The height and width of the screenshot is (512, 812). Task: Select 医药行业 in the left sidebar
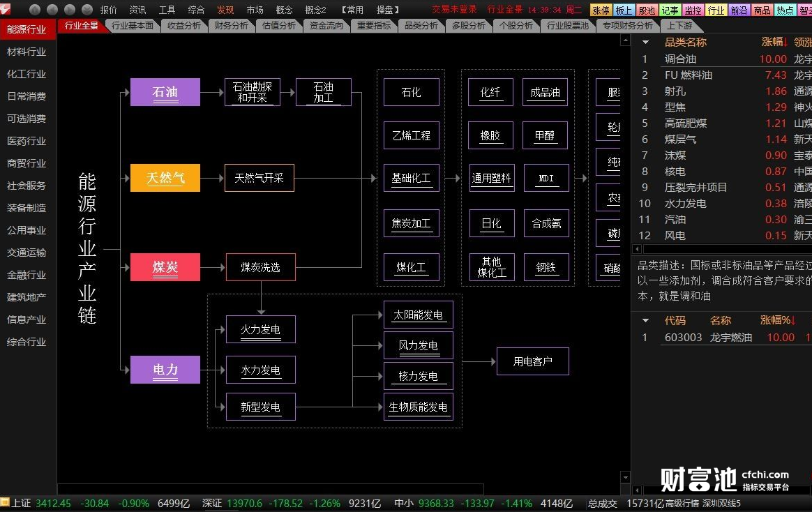pyautogui.click(x=27, y=141)
